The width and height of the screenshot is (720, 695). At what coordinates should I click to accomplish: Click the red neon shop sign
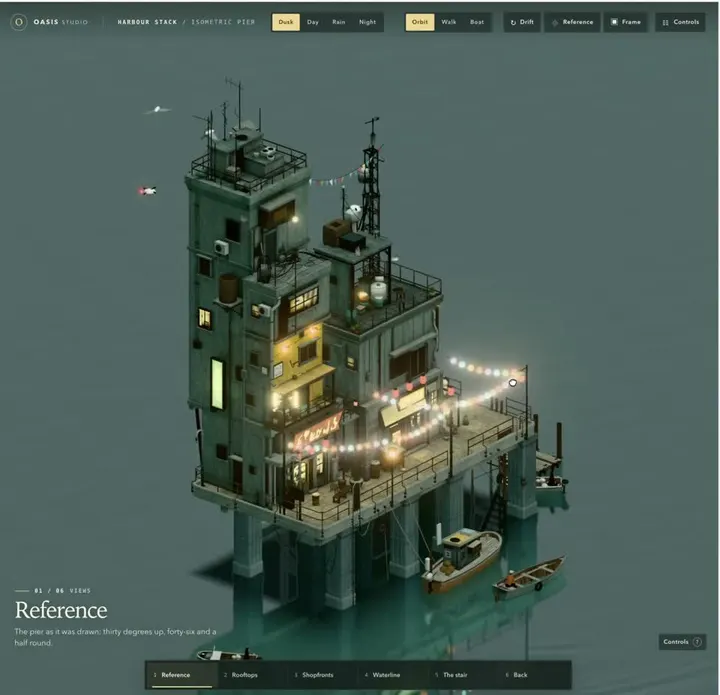pyautogui.click(x=317, y=430)
